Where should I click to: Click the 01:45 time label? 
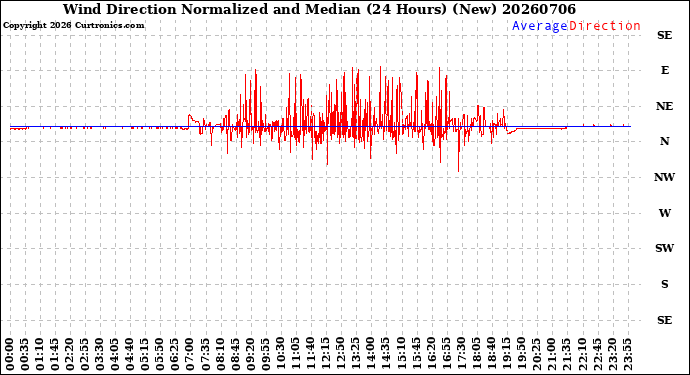point(55,355)
